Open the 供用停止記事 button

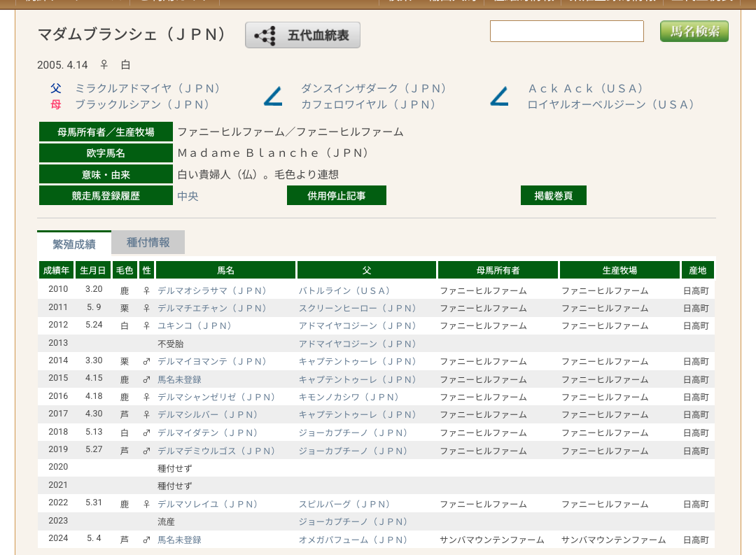pyautogui.click(x=337, y=196)
